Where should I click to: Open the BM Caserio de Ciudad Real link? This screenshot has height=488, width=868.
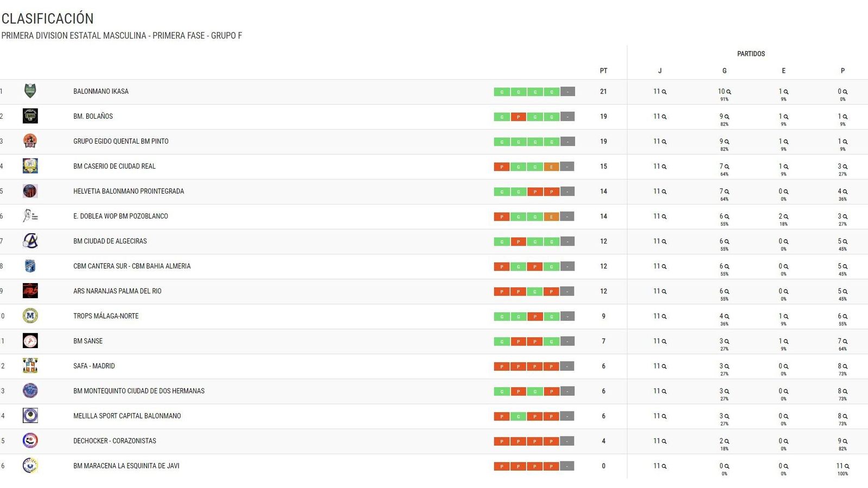tap(114, 166)
